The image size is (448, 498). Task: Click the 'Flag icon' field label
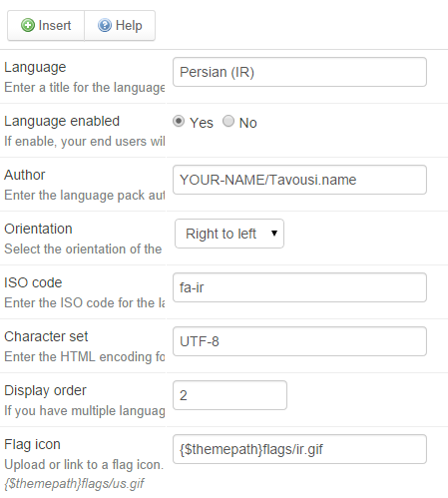[32, 444]
